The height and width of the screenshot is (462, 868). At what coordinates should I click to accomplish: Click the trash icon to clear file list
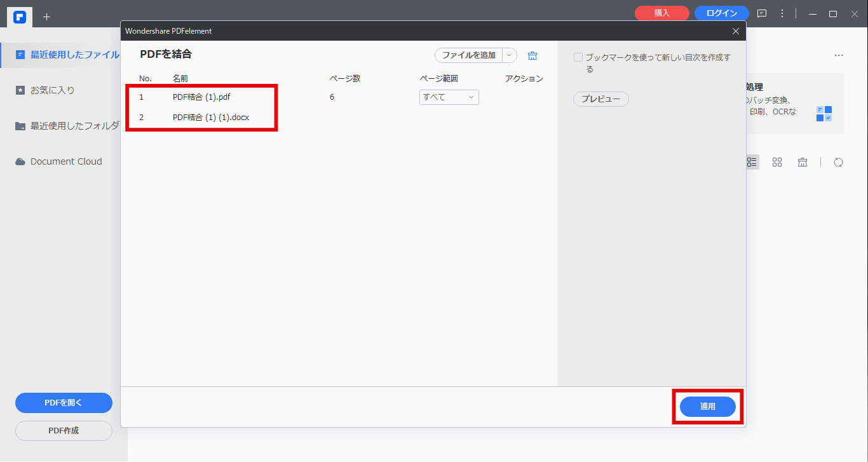(532, 56)
